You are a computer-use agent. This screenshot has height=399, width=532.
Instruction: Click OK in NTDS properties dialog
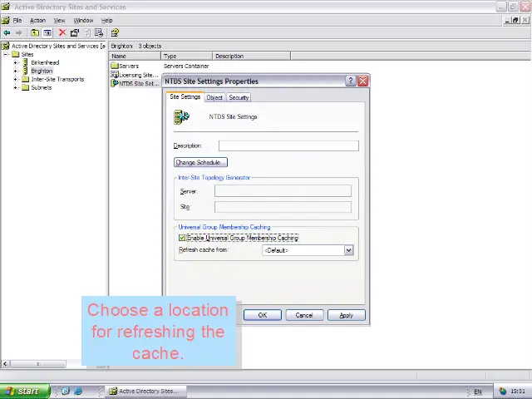point(263,315)
